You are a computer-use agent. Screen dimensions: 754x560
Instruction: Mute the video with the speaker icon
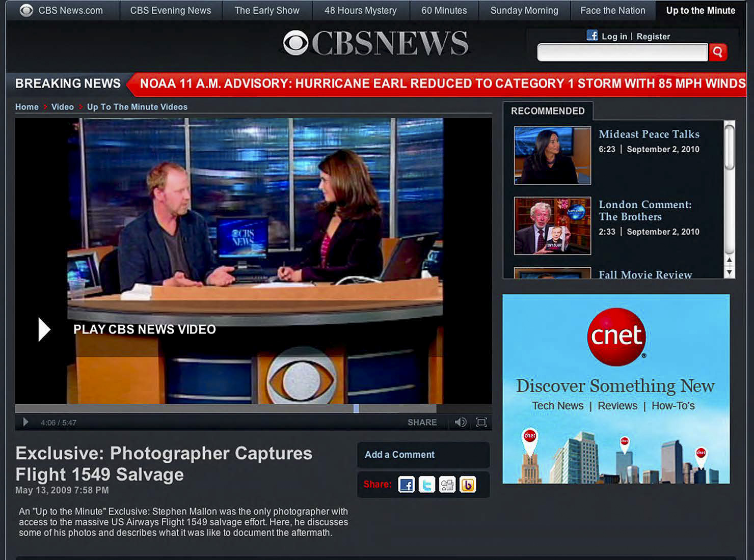461,422
